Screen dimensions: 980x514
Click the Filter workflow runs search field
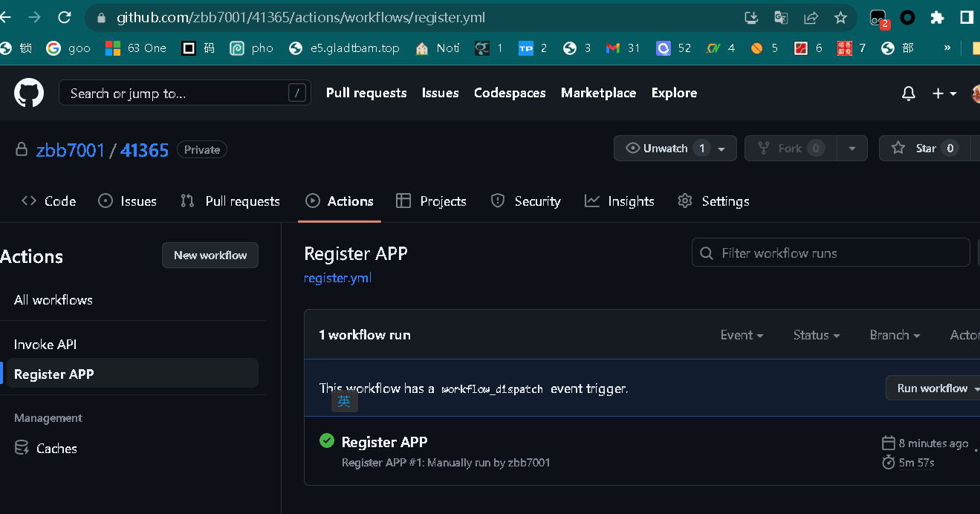[x=831, y=253]
